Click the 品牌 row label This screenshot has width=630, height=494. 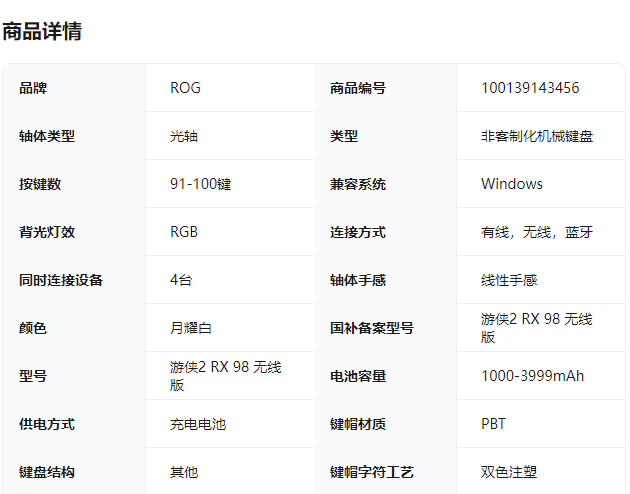click(x=32, y=88)
